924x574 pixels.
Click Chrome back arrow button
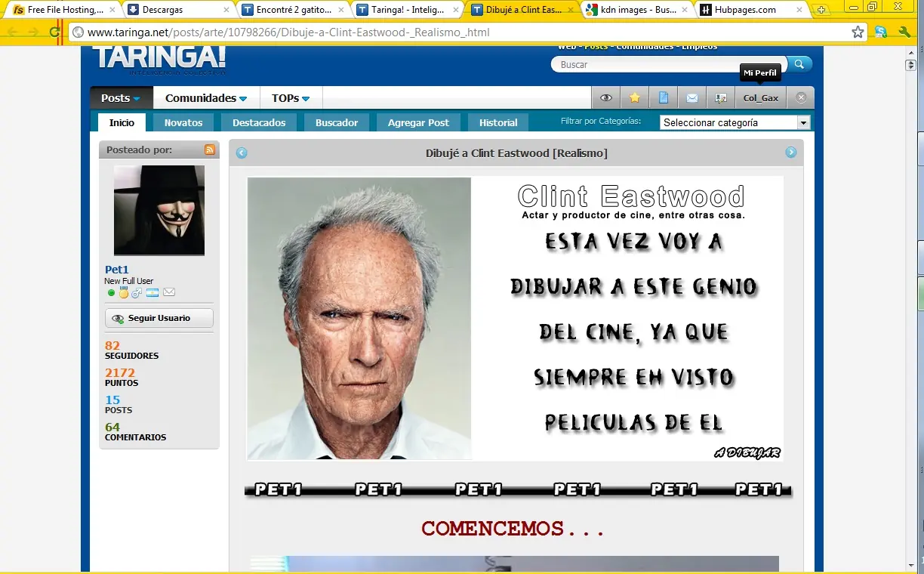pos(13,32)
